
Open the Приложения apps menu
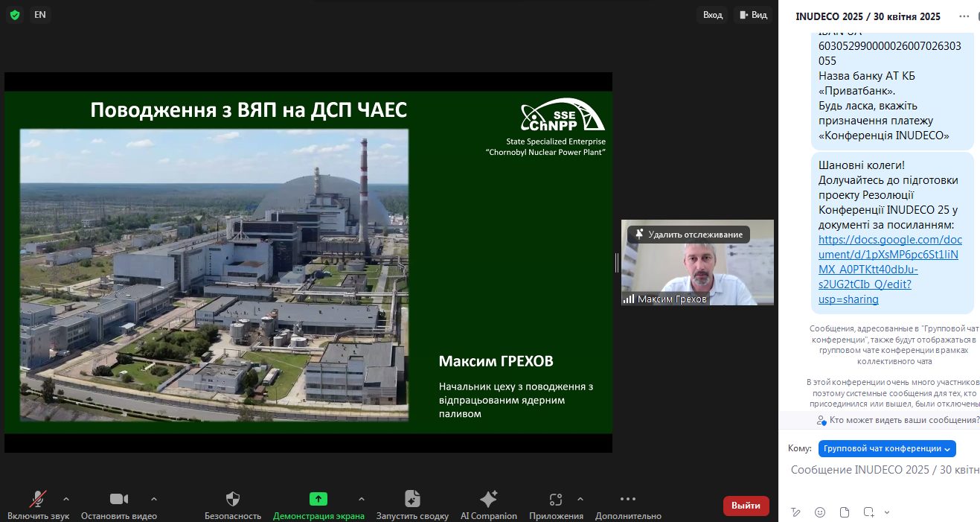(556, 499)
